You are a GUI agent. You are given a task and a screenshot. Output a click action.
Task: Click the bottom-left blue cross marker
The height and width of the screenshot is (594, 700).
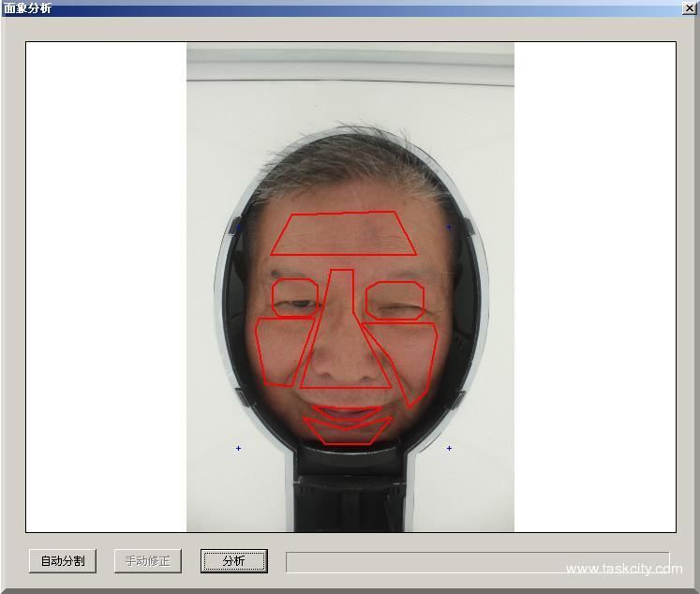tap(238, 449)
